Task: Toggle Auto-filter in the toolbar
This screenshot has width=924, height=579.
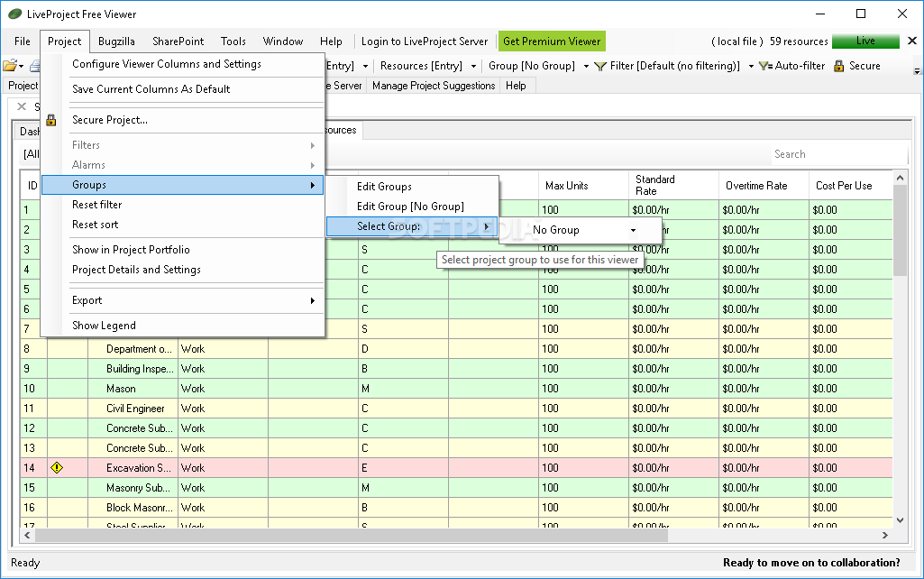Action: coord(791,66)
